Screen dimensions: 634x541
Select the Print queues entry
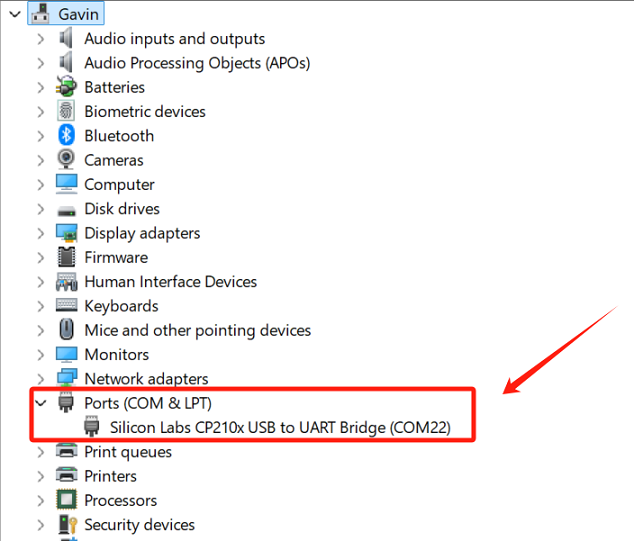pyautogui.click(x=128, y=452)
